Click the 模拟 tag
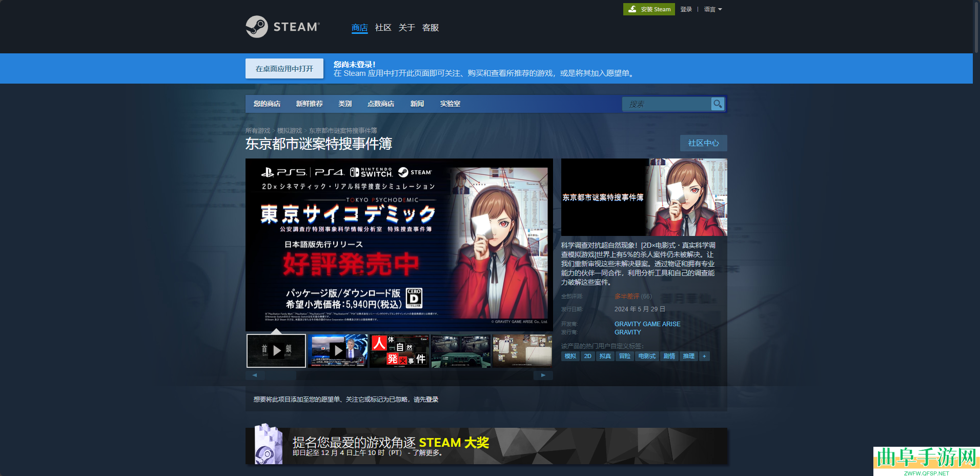Viewport: 980px width, 476px height. pyautogui.click(x=570, y=356)
